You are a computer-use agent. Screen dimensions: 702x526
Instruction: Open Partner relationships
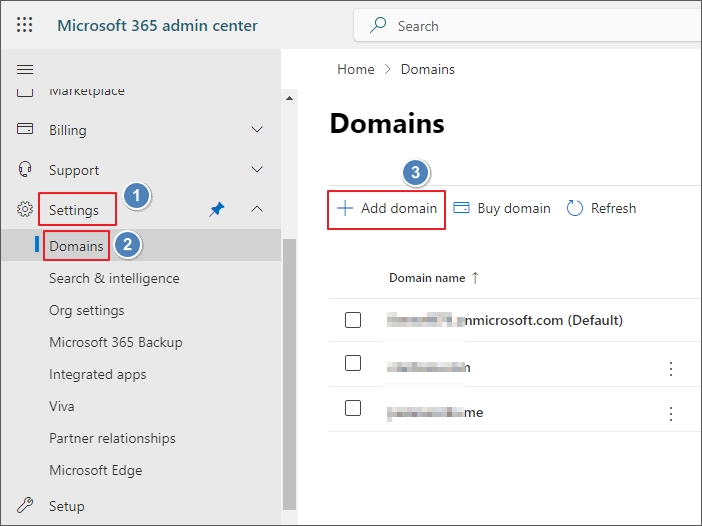[112, 438]
